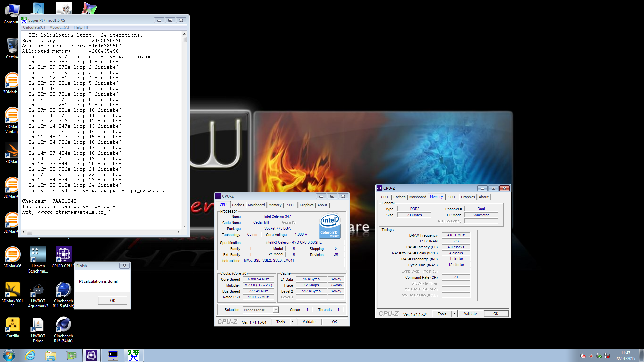Open Graphics tab in left CPU-Z window
The height and width of the screenshot is (362, 644).
coord(307,205)
